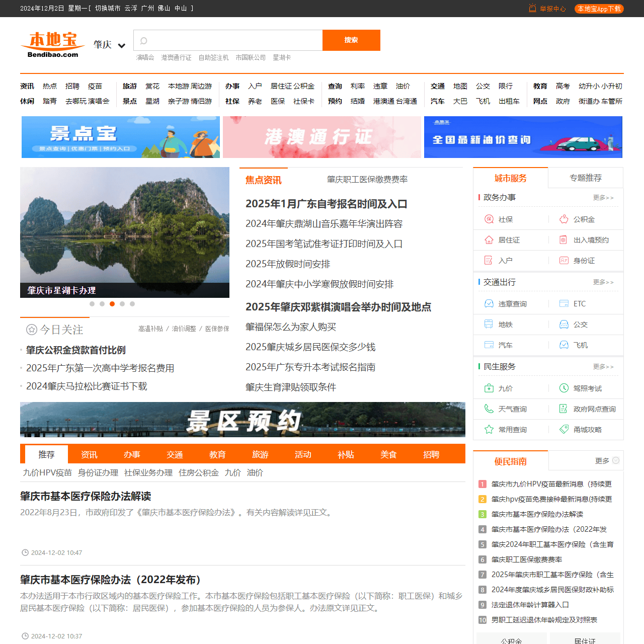Open the 社保 service icon
This screenshot has width=644, height=644.
tap(489, 219)
